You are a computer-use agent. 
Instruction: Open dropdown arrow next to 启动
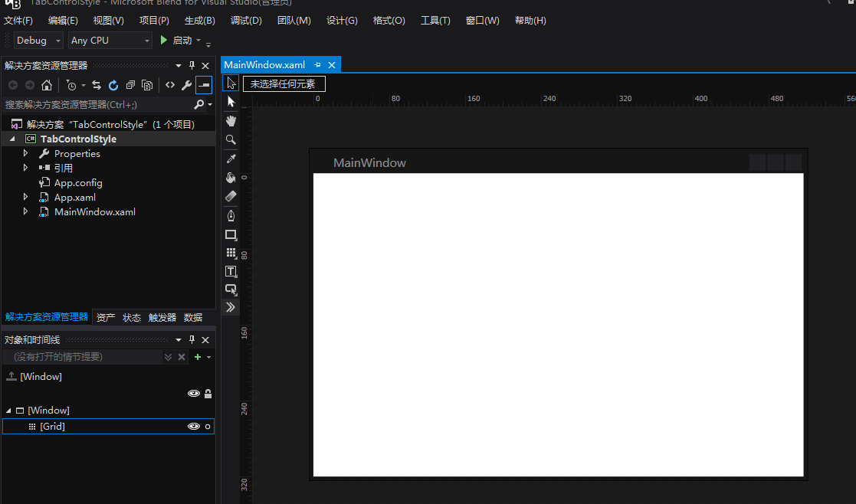[x=198, y=41]
